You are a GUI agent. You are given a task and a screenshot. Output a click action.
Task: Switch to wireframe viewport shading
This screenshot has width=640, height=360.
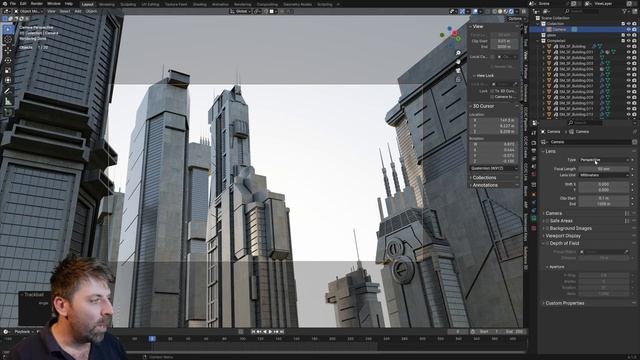[495, 11]
